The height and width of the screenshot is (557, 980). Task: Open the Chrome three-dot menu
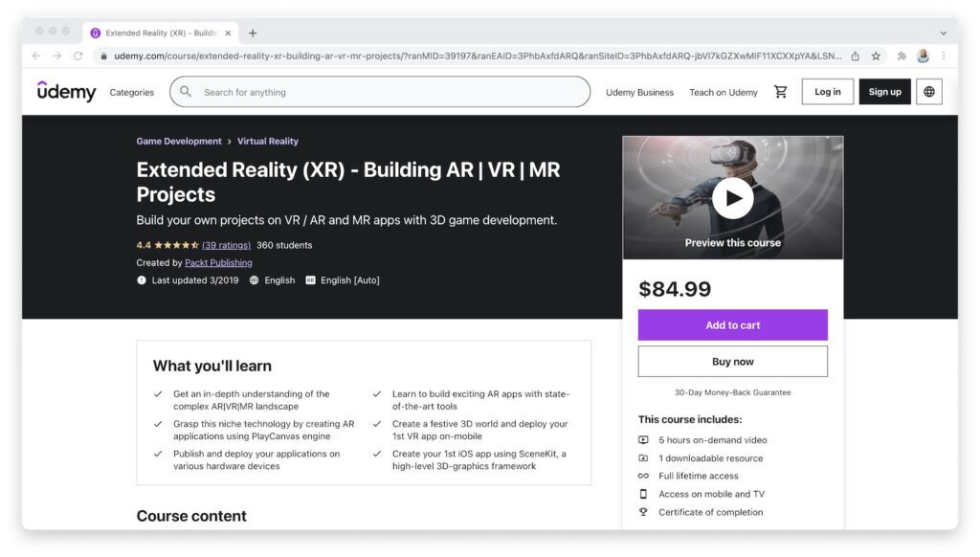pyautogui.click(x=946, y=56)
